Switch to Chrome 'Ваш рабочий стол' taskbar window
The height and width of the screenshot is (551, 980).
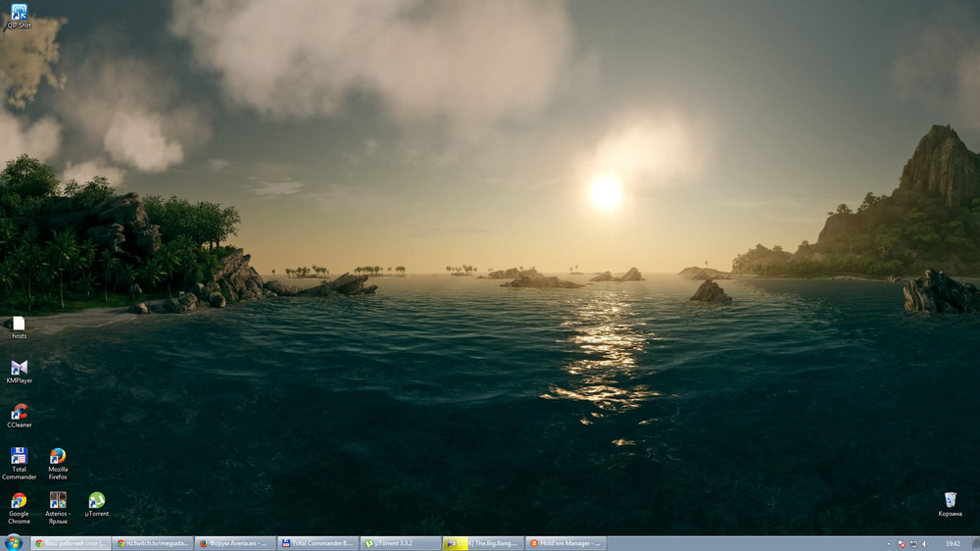pos(71,543)
